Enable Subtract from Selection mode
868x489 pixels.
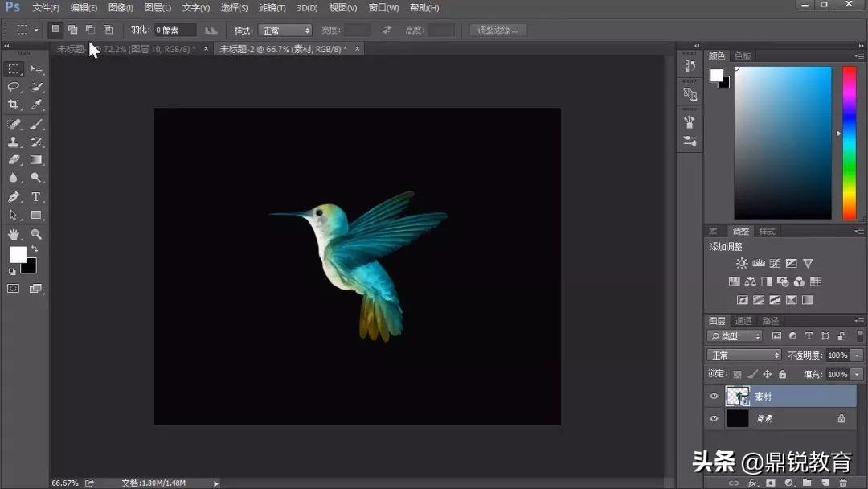90,29
